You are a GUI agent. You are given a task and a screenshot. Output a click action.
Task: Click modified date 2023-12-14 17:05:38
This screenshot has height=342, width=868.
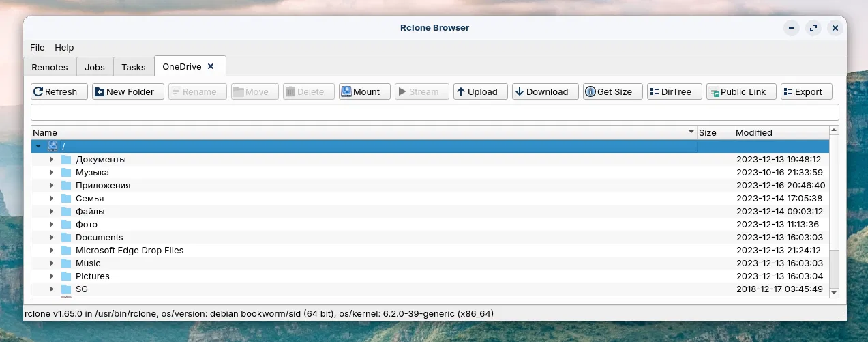coord(779,198)
